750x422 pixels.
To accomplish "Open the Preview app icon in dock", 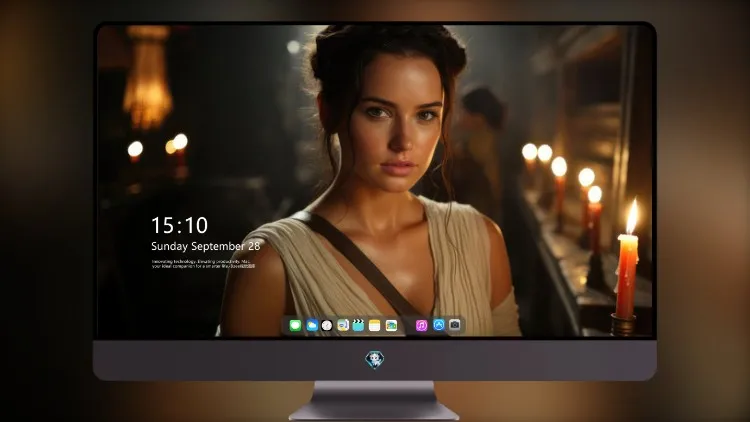I will point(342,325).
